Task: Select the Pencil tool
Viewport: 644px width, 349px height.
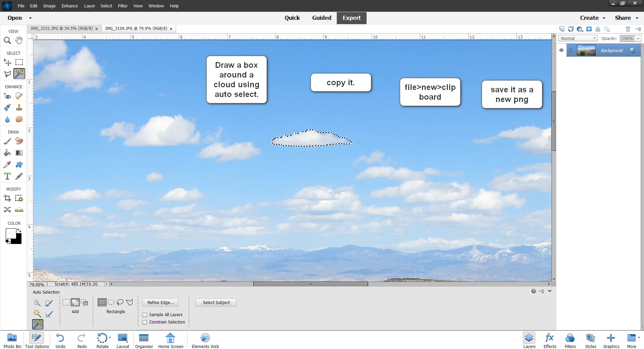Action: click(x=19, y=176)
